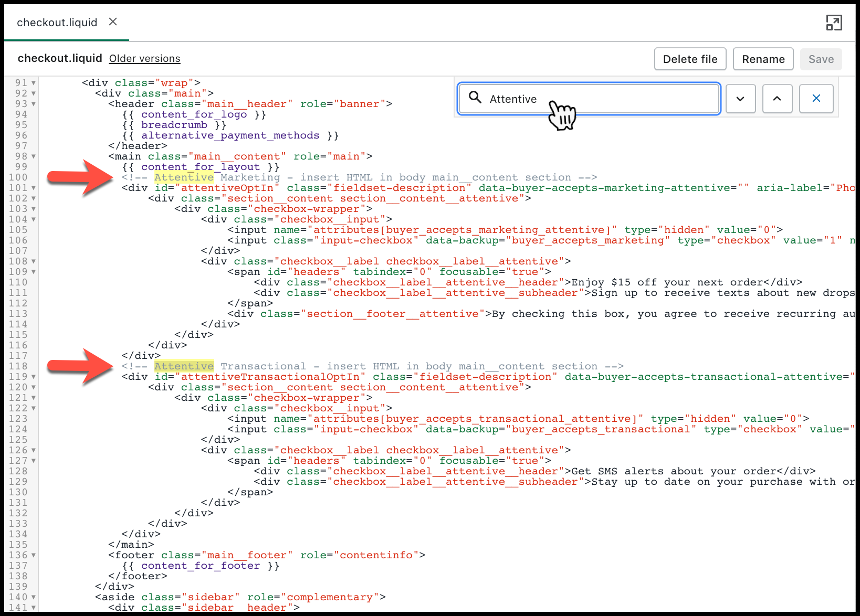Jump to next search match
The width and height of the screenshot is (860, 616).
click(740, 99)
